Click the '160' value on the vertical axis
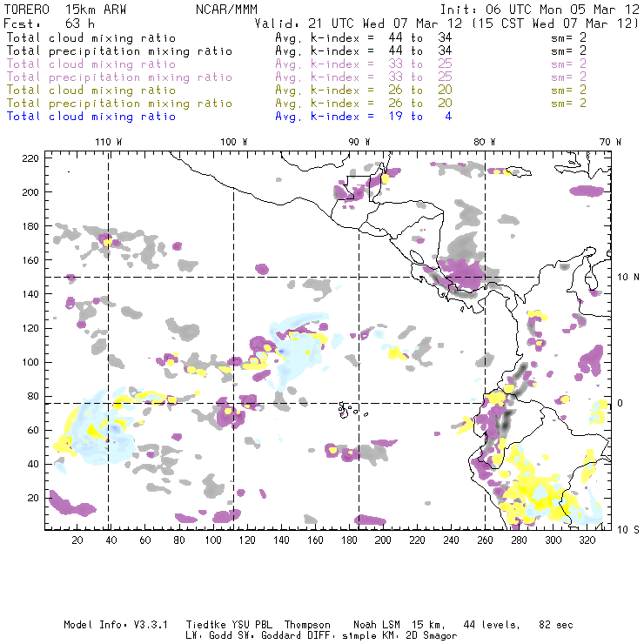The image size is (644, 644). tap(30, 260)
